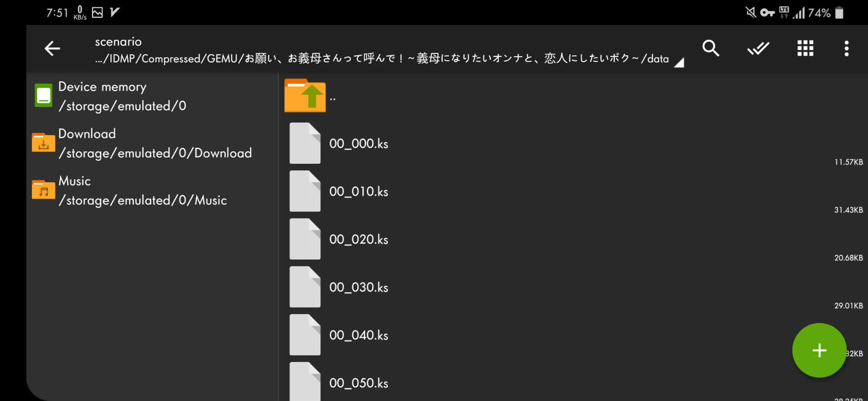Open the file named 00_020.ks
The image size is (868, 401).
tap(359, 239)
